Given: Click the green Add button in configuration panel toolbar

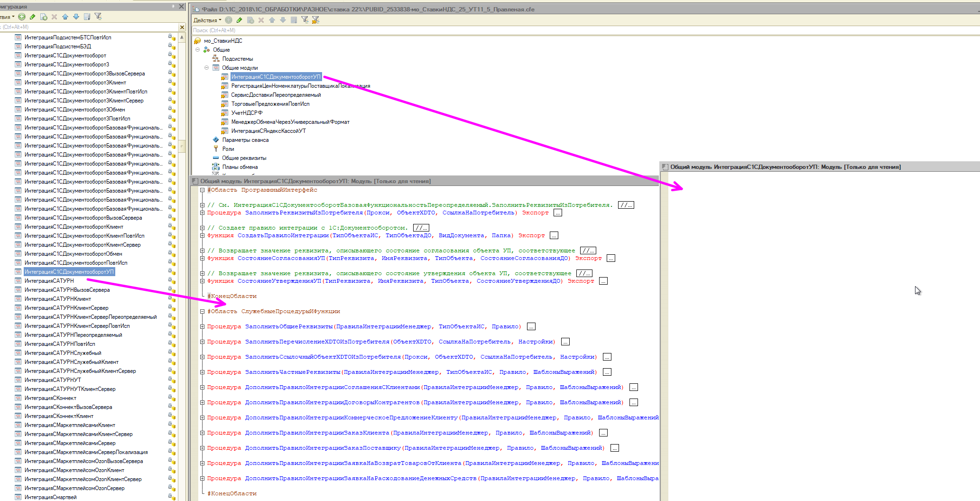Looking at the screenshot, I should coord(22,17).
